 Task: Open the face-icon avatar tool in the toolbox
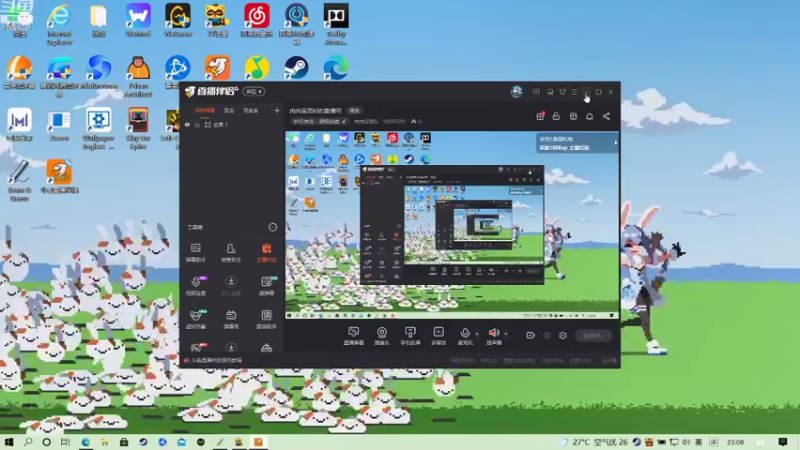tap(195, 319)
